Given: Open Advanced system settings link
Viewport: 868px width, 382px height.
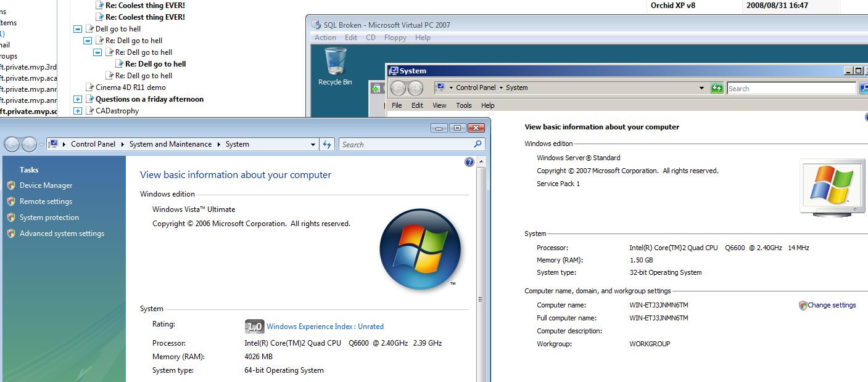Looking at the screenshot, I should coord(62,234).
